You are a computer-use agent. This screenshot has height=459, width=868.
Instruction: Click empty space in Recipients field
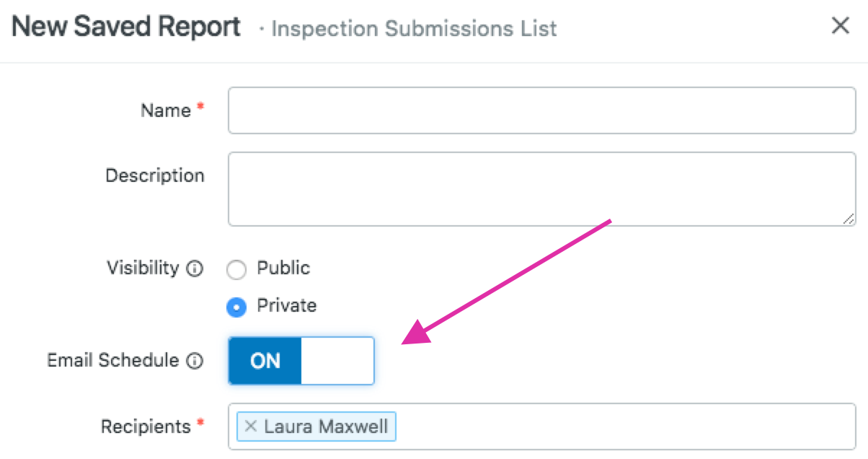coord(620,427)
